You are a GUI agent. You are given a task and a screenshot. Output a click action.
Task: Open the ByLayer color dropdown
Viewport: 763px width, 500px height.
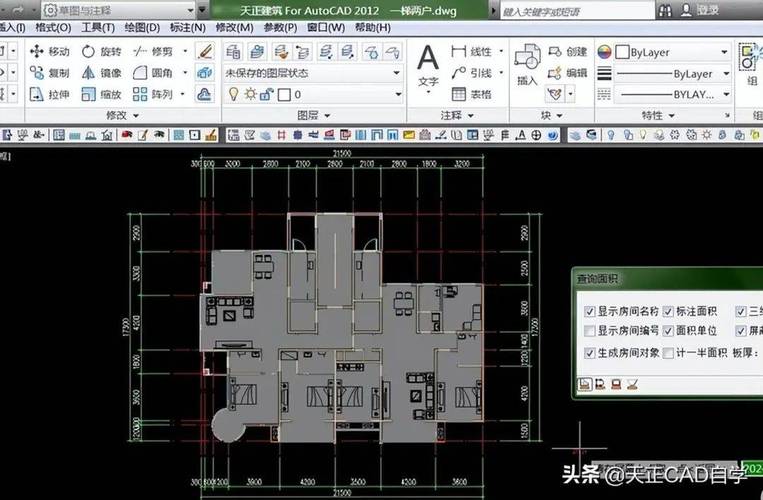click(x=670, y=51)
